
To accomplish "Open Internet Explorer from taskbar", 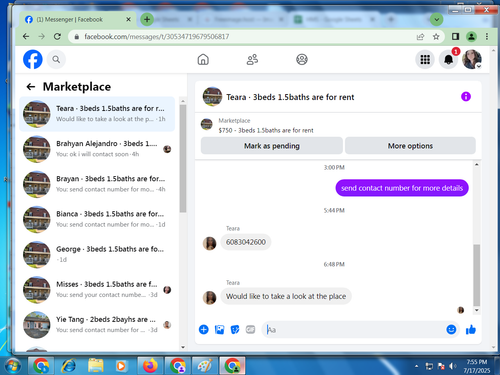I will (68, 366).
